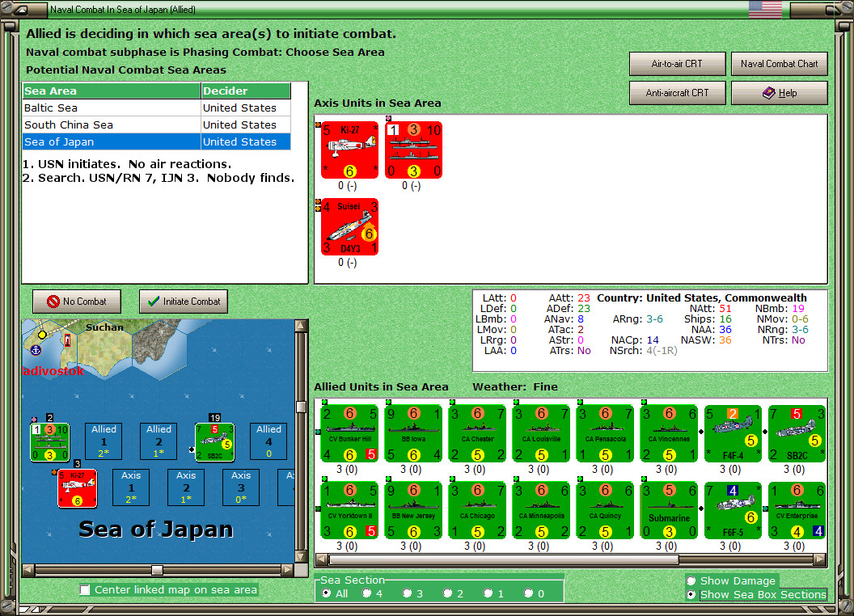The image size is (854, 616).
Task: Select the CA Louisville counter
Action: [x=541, y=433]
